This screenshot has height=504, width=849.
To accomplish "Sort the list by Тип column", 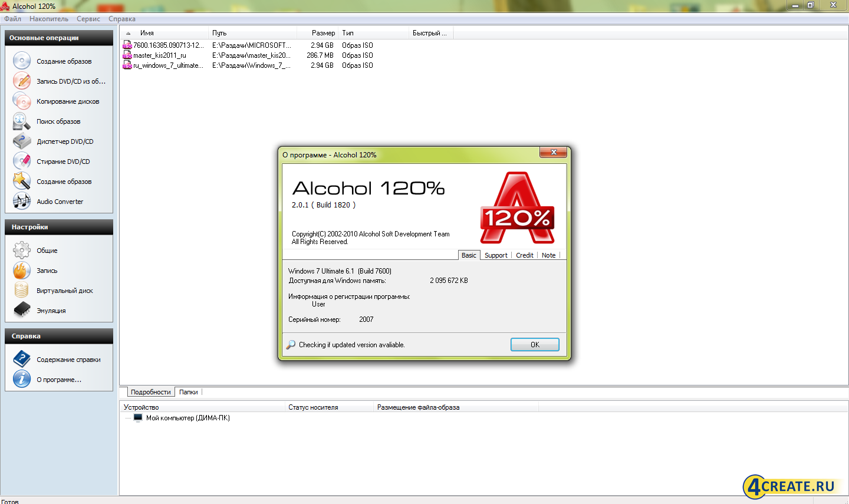I will [x=374, y=33].
